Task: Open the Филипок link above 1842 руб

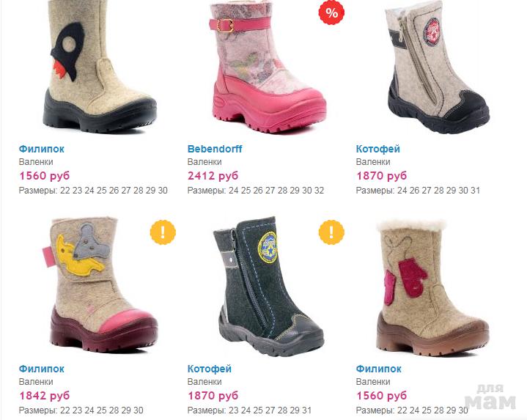Action: pos(41,369)
